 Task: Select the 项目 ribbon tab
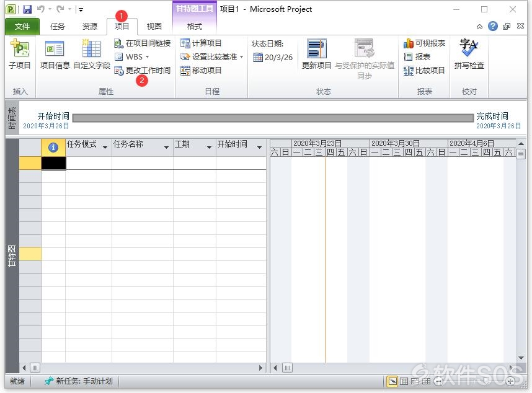point(122,27)
